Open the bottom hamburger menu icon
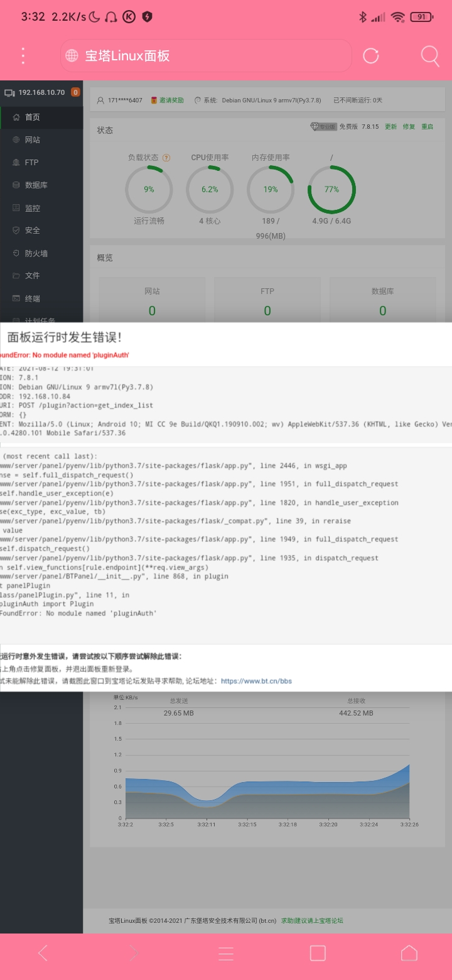The image size is (452, 980). click(x=226, y=953)
